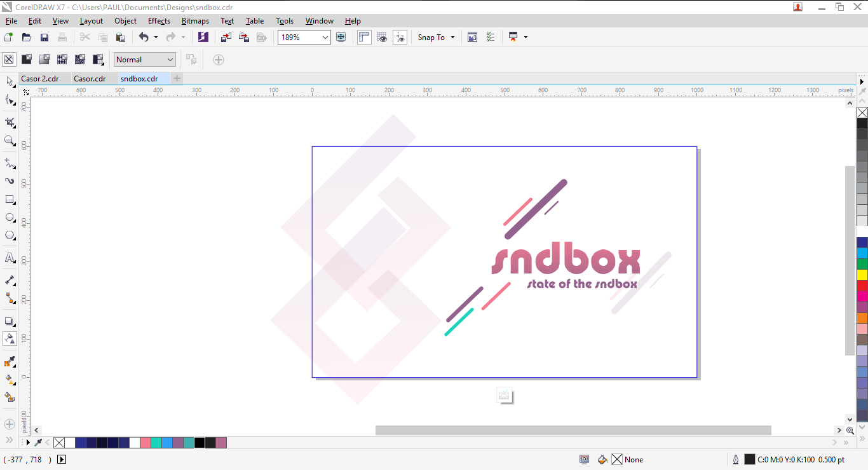Select No transparency option
The height and width of the screenshot is (470, 868).
click(x=9, y=60)
